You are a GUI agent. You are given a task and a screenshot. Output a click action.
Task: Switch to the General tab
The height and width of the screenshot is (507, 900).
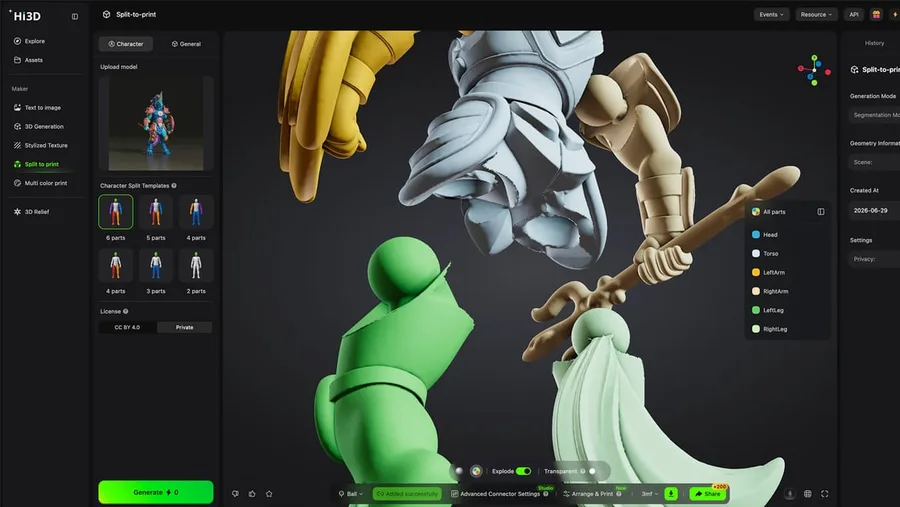click(186, 44)
